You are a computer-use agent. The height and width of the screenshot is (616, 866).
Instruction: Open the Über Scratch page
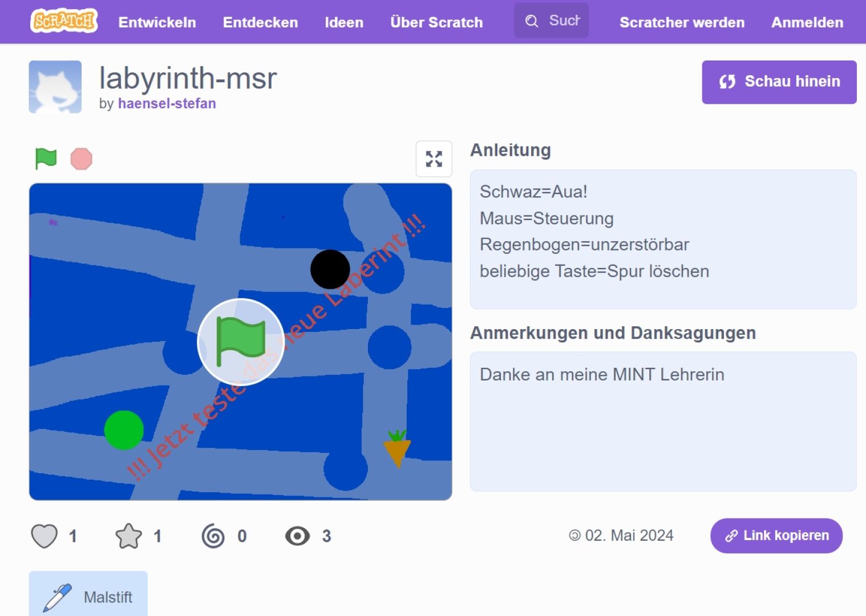coord(436,22)
